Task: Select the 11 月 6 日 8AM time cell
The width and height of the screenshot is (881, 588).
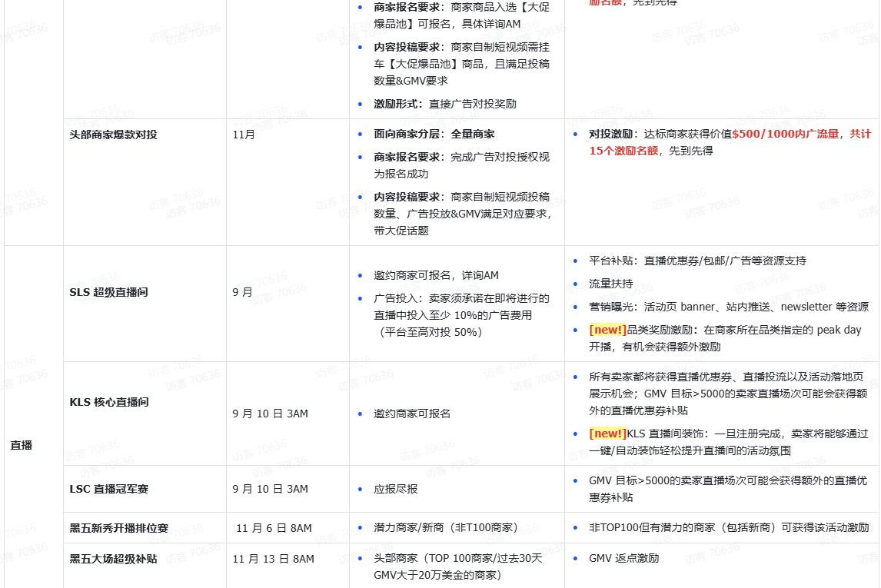Action: (274, 528)
